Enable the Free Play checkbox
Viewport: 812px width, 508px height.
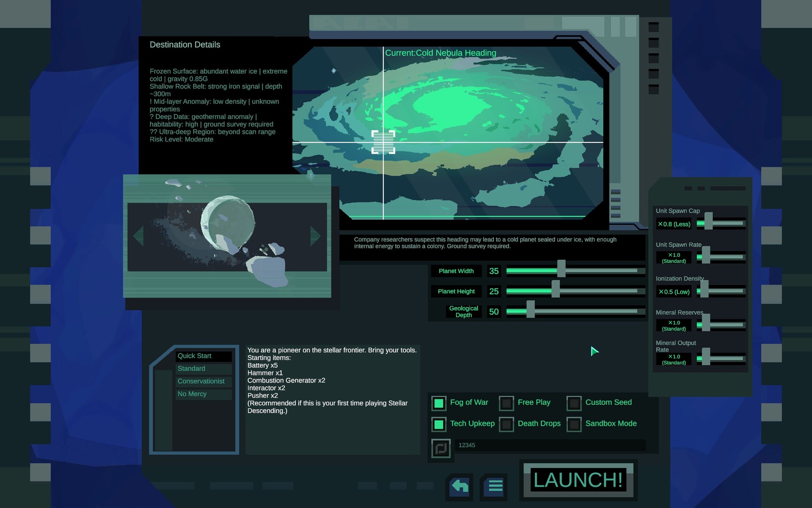click(x=507, y=403)
